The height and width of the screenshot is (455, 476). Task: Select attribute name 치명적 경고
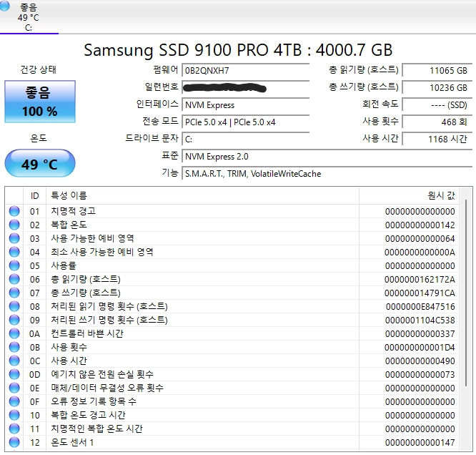(73, 211)
